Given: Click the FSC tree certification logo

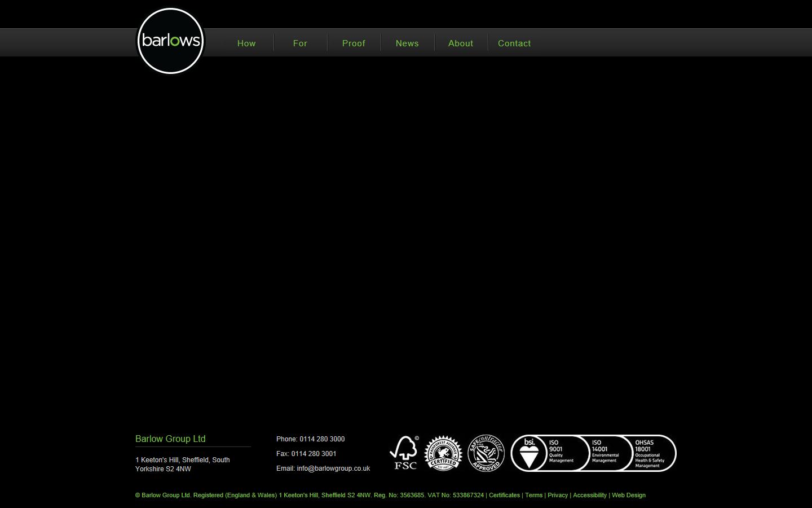Looking at the screenshot, I should pyautogui.click(x=404, y=453).
